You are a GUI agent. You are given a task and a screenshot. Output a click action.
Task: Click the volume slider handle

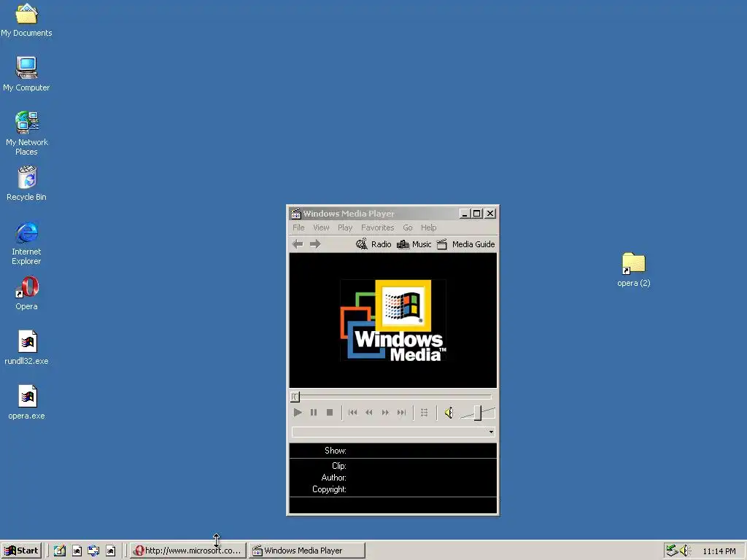pyautogui.click(x=478, y=413)
